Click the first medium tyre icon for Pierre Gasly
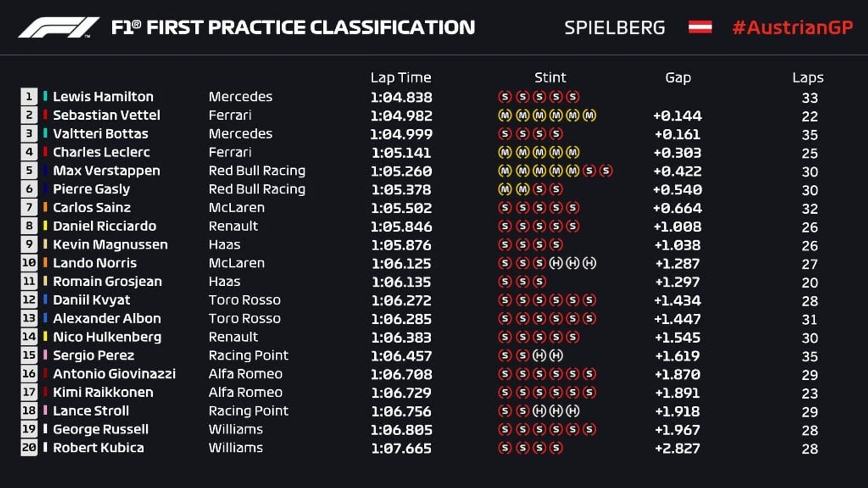868x488 pixels. tap(505, 190)
